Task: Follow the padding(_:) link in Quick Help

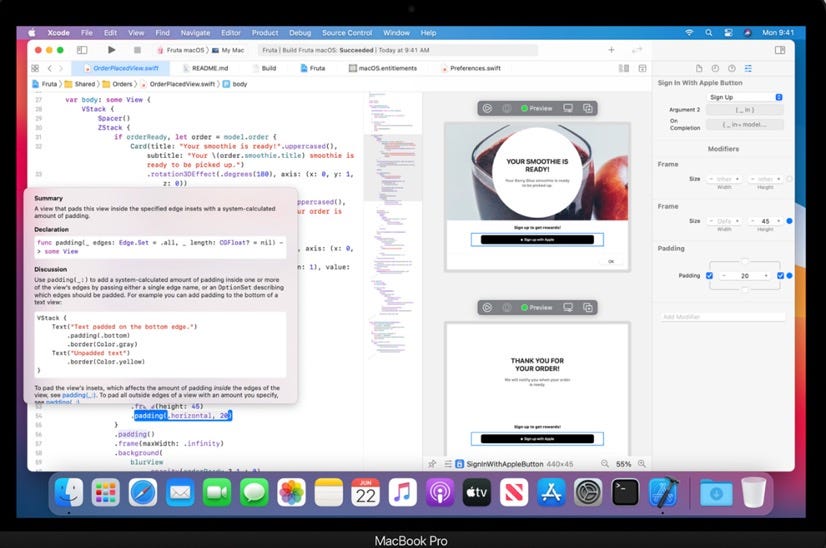Action: [x=79, y=395]
